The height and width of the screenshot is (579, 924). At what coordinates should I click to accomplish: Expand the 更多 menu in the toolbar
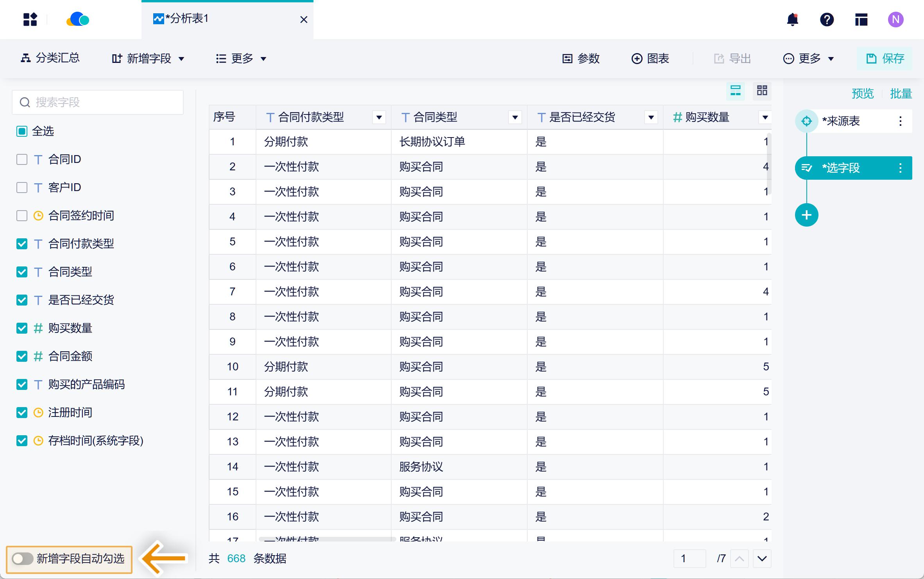[240, 58]
